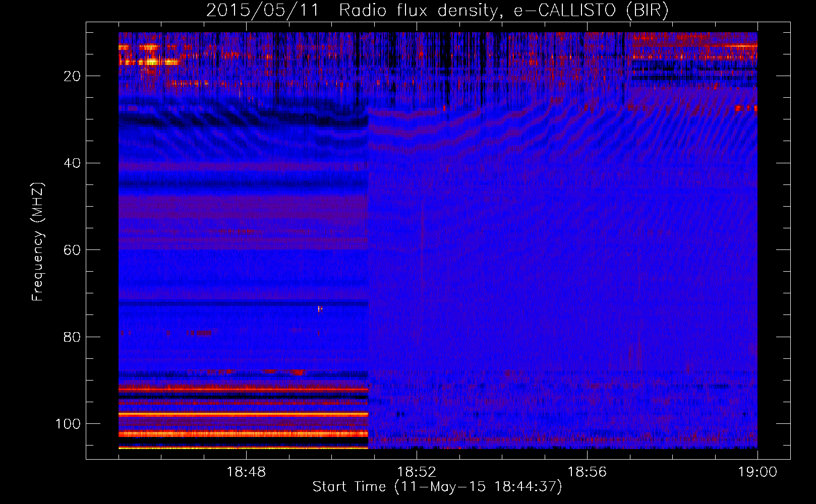
Task: Click the '18:56' time tick label
Action: (x=587, y=472)
